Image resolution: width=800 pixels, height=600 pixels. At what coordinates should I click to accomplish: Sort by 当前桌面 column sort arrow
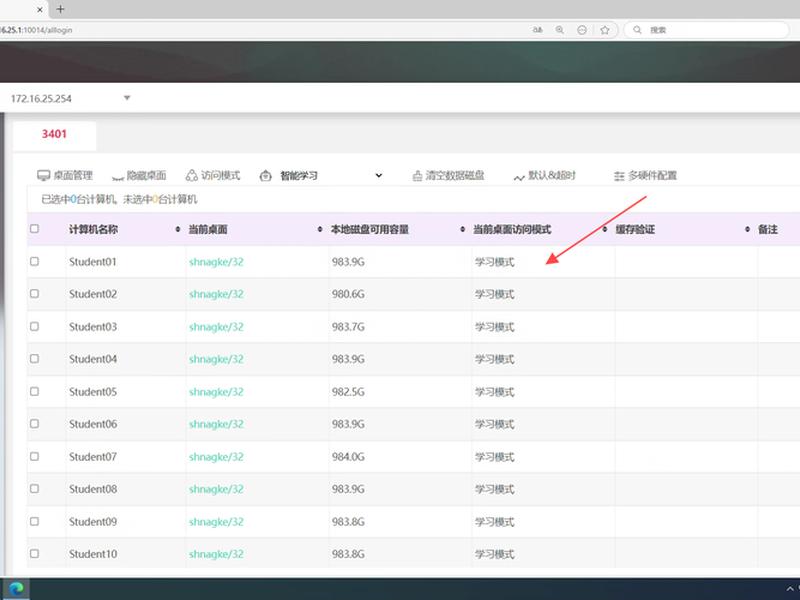pyautogui.click(x=320, y=229)
